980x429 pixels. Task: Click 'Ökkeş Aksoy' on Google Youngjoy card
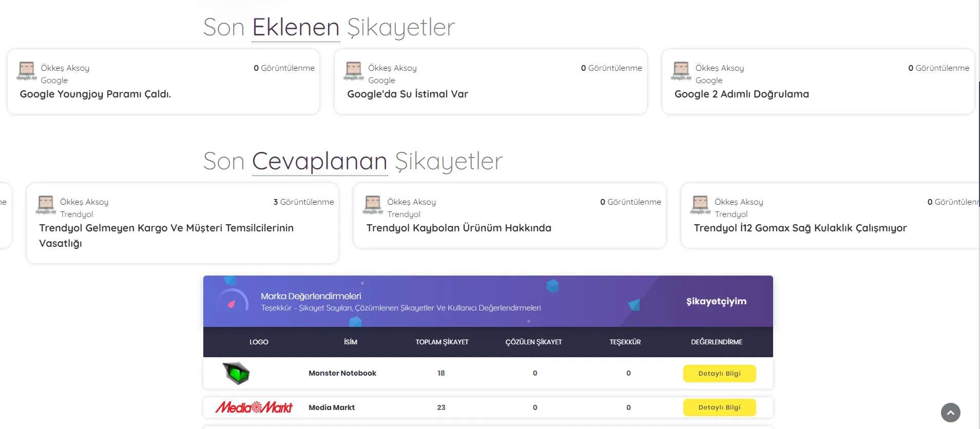coord(65,68)
